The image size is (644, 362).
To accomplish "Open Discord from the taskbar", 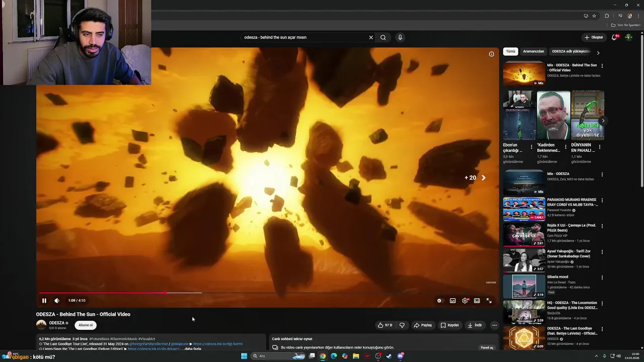I will (x=400, y=356).
